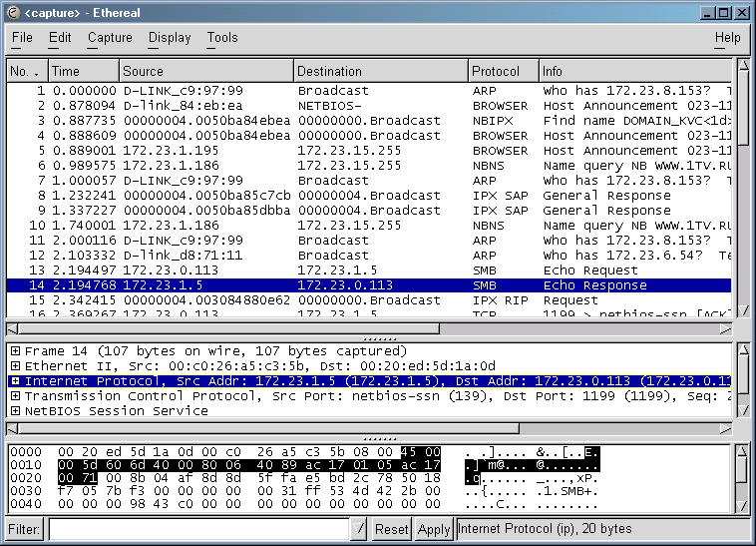Select packet 1 ARP from D-LINK_c9:97:99
This screenshot has width=756, height=546.
click(369, 91)
